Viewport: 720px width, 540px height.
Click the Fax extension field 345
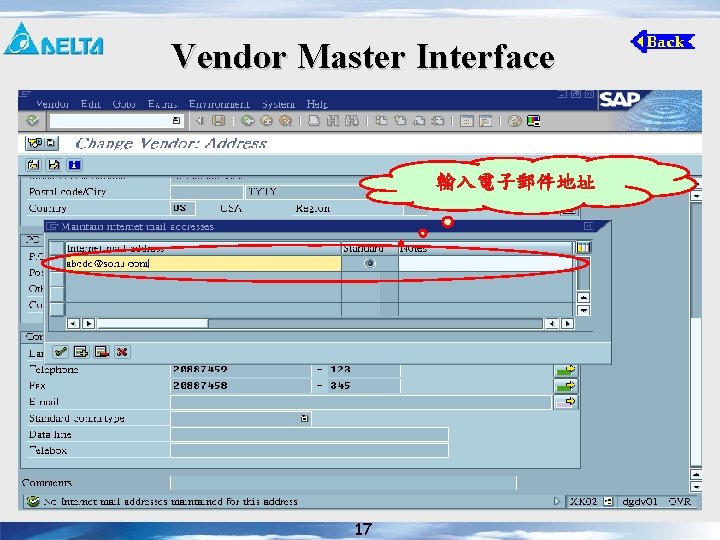365,386
